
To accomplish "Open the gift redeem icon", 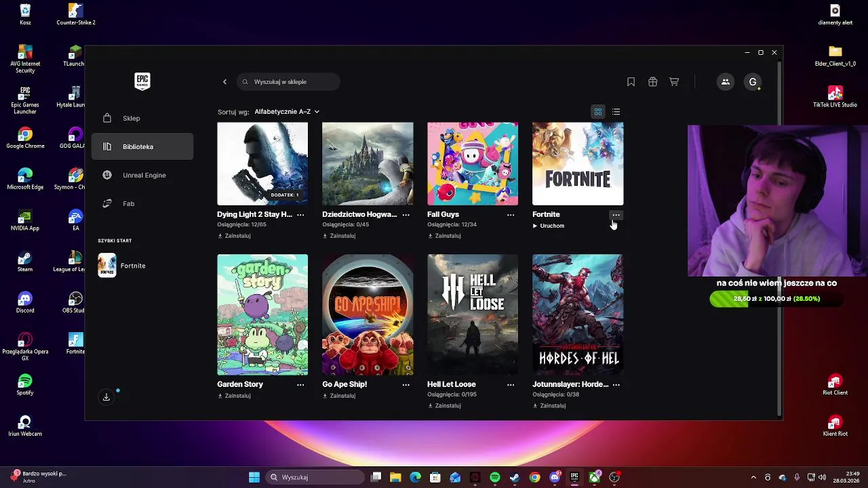I will [x=652, y=82].
